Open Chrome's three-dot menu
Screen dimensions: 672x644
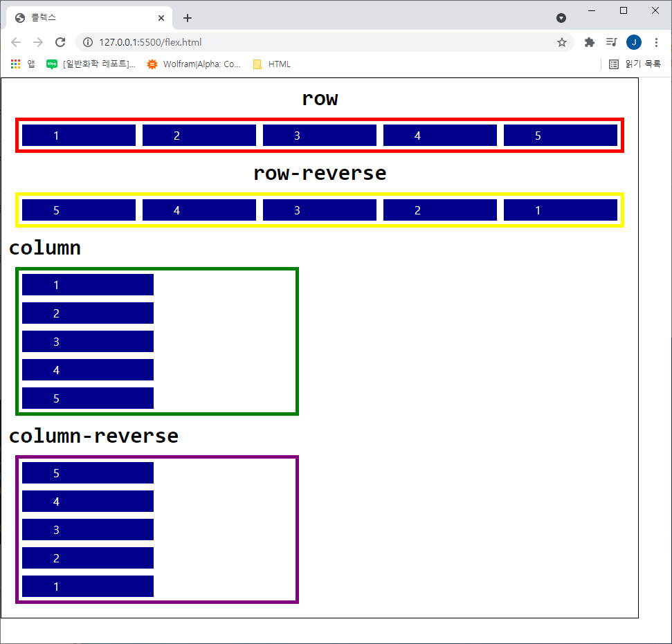(x=656, y=42)
